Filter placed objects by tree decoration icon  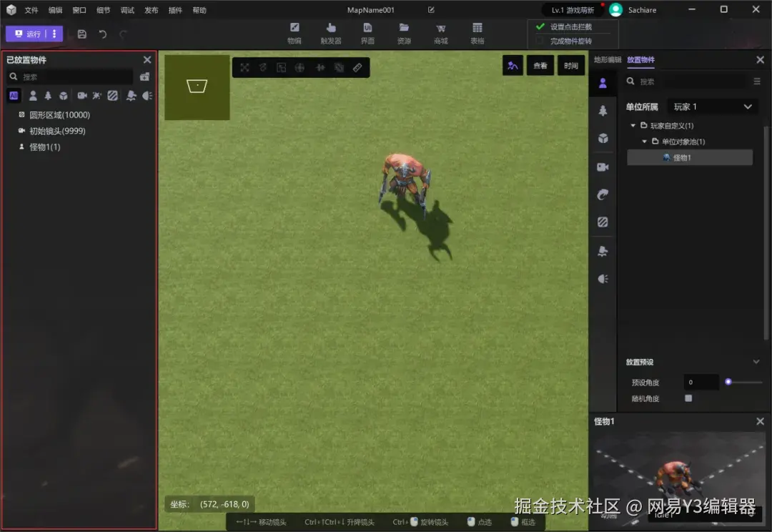pyautogui.click(x=48, y=96)
